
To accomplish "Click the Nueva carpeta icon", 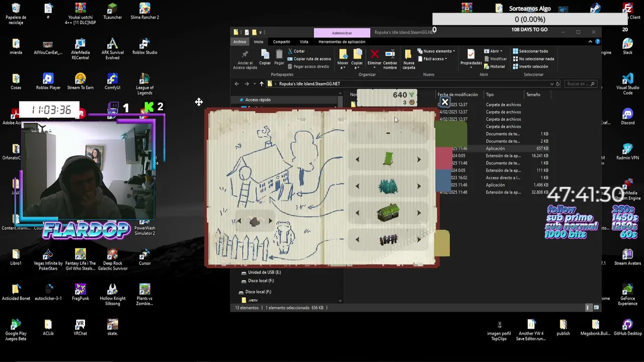I will coord(409,54).
